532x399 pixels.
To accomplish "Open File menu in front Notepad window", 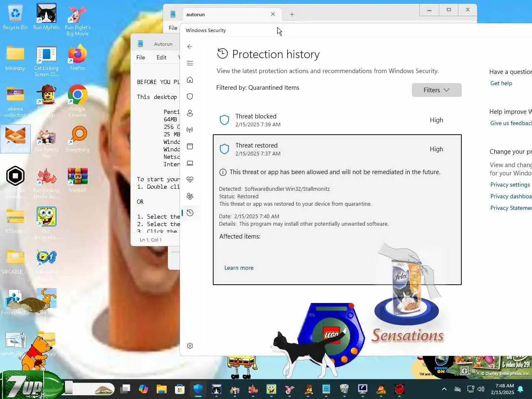I will click(173, 28).
